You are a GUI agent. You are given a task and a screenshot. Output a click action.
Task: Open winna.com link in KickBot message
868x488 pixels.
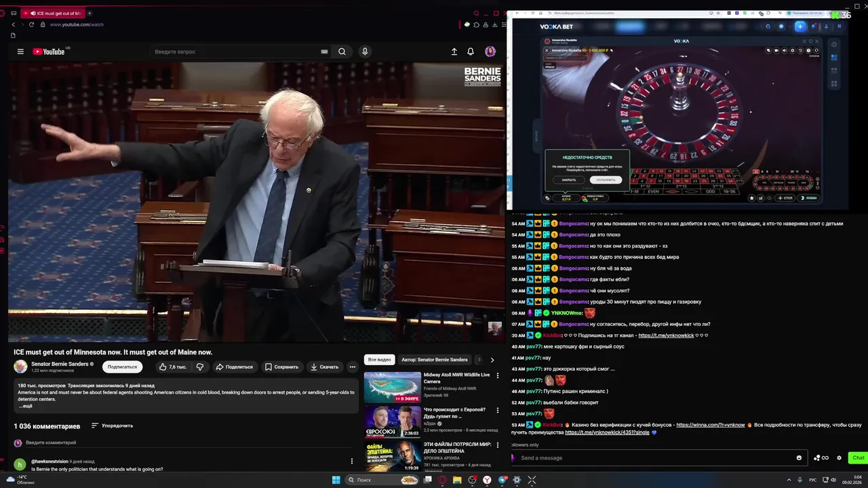[x=710, y=425]
